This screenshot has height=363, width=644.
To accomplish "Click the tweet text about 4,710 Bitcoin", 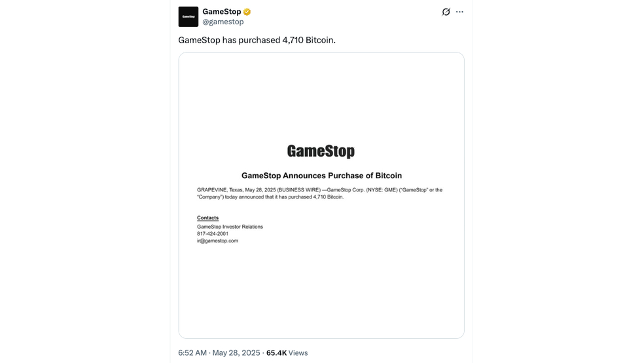I will click(257, 40).
